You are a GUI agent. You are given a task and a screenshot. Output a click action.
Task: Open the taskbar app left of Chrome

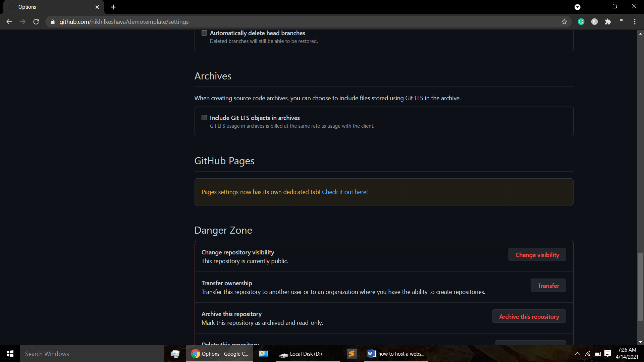coord(175,354)
